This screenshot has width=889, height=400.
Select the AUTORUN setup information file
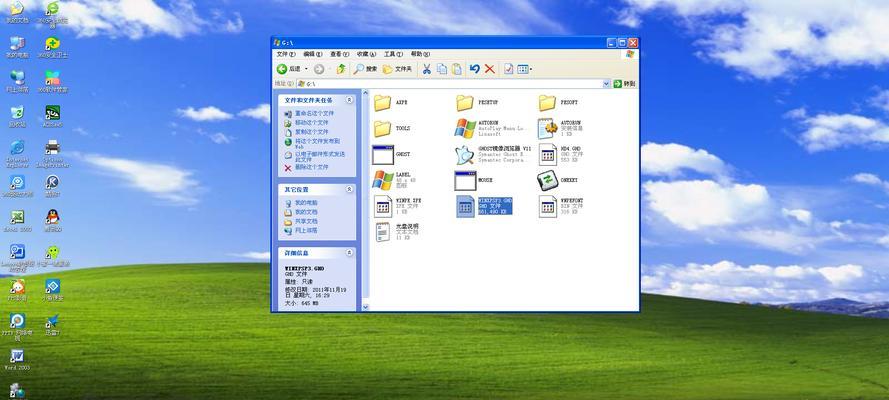[x=548, y=129]
